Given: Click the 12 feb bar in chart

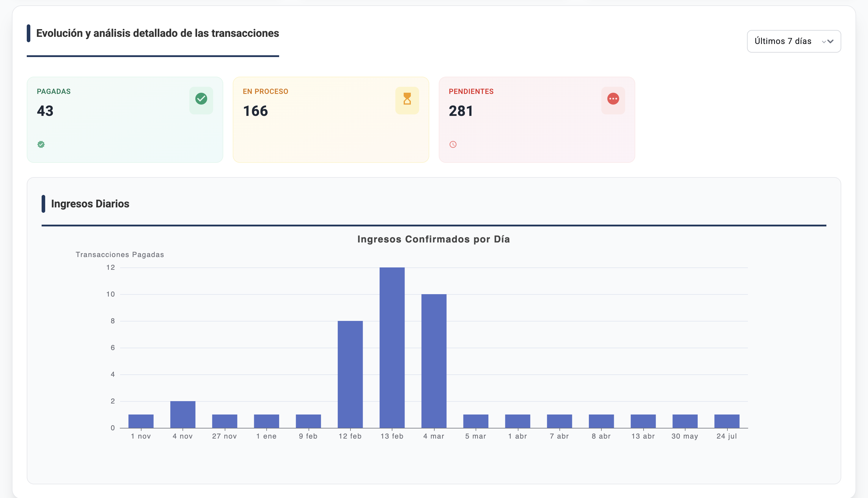Looking at the screenshot, I should (350, 374).
